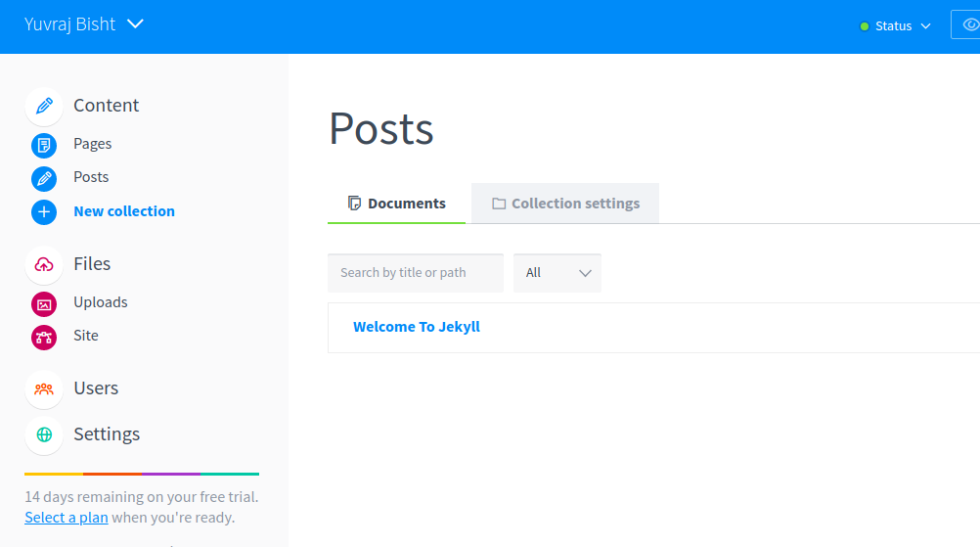Click the New collection link text
This screenshot has height=547, width=980.
pos(124,211)
